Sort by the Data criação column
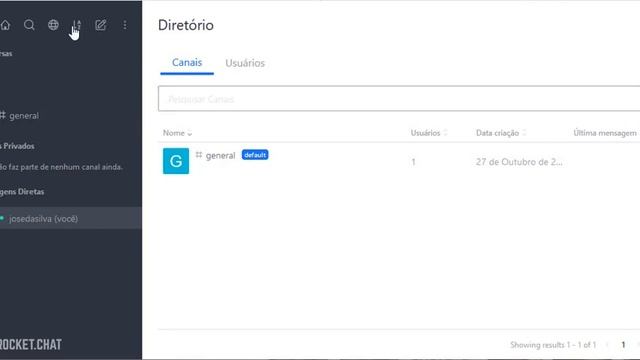 [x=501, y=133]
